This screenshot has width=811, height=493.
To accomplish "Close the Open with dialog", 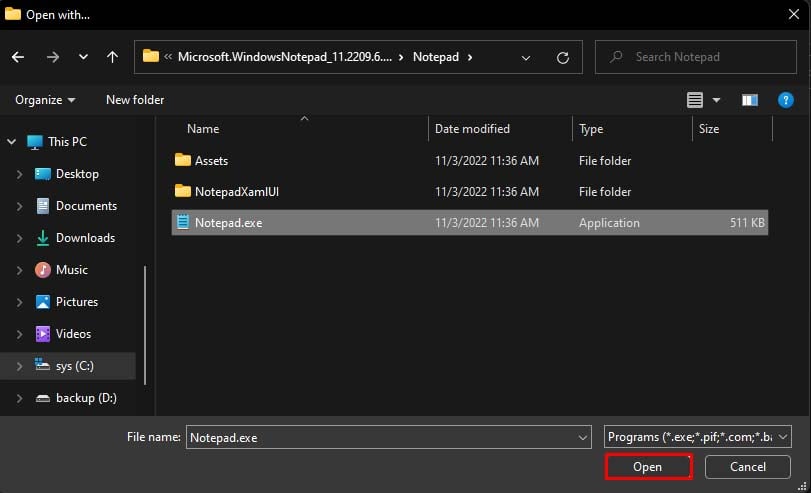I will [793, 14].
